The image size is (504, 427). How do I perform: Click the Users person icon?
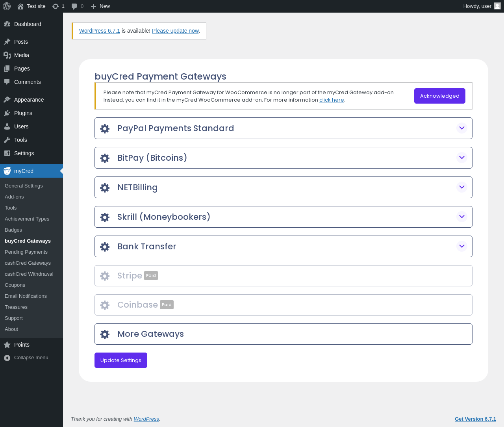click(7, 126)
